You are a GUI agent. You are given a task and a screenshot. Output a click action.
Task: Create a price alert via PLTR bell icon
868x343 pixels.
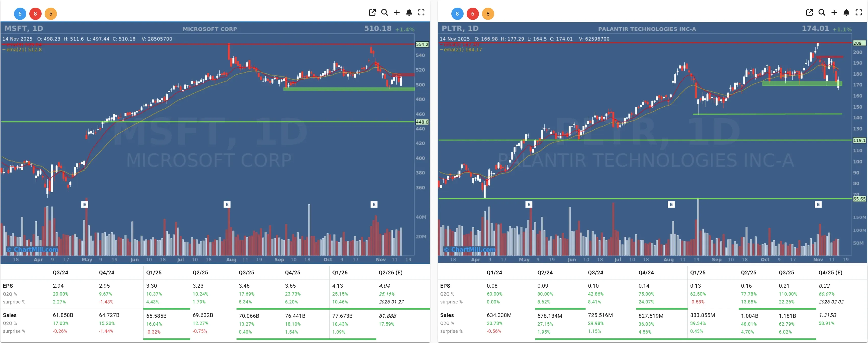846,12
